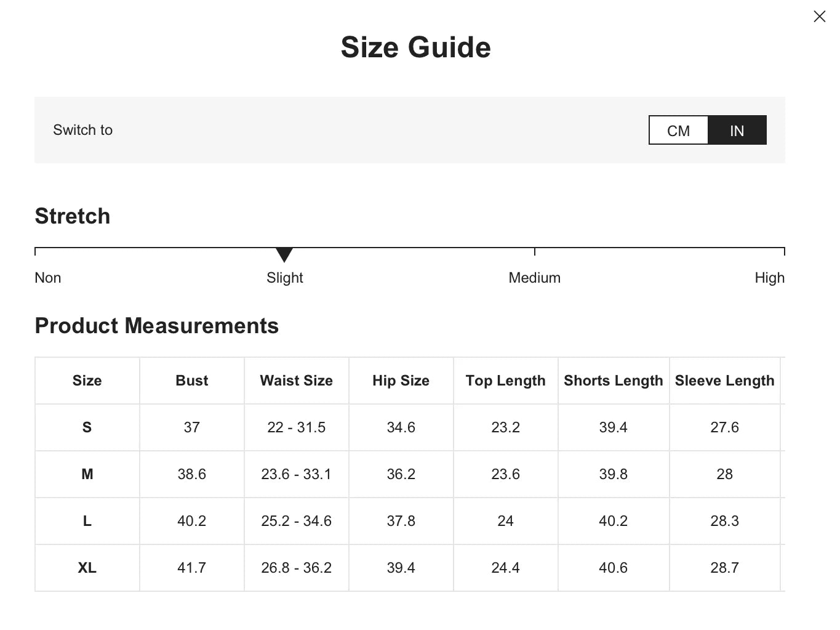Click the Sleeve Length column header
This screenshot has width=840, height=630.
click(724, 381)
